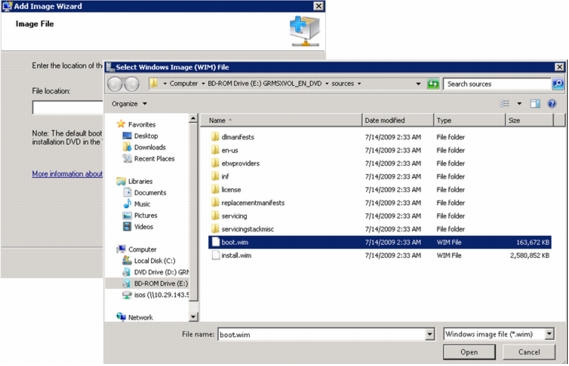This screenshot has height=366, width=569.
Task: Open the view options dropdown arrow
Action: click(x=519, y=104)
